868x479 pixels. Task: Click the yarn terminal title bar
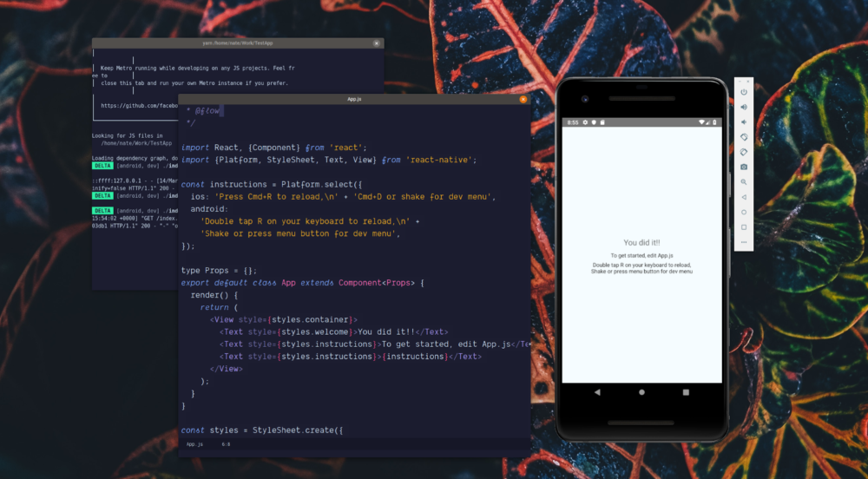pyautogui.click(x=238, y=43)
